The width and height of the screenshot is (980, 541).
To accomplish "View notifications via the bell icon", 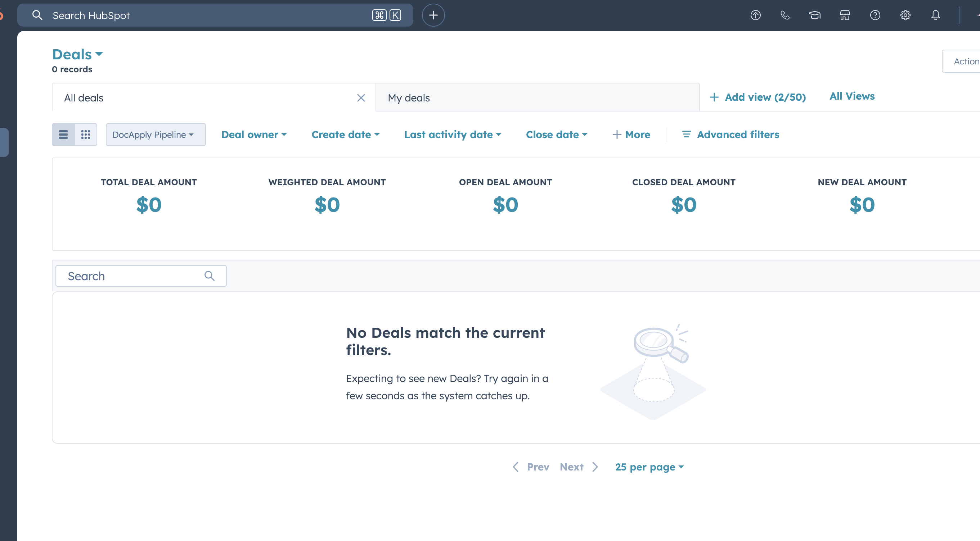I will click(935, 15).
